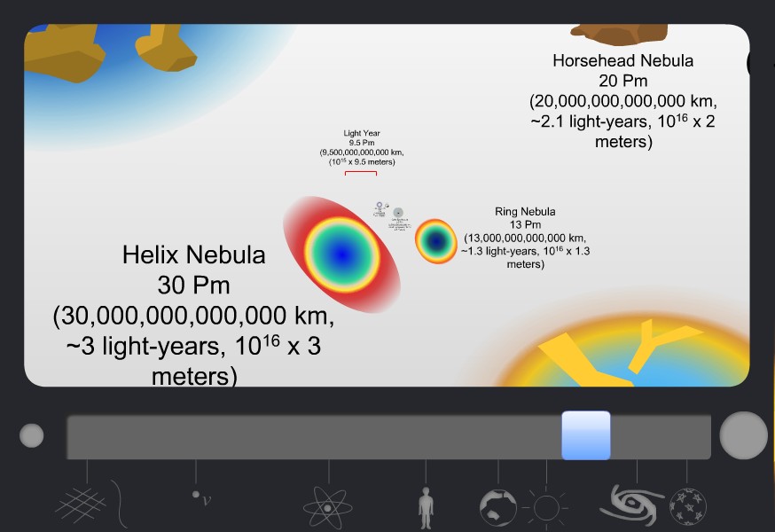Jump to the quantum foam grid icon
This screenshot has width=775, height=532.
point(81,505)
